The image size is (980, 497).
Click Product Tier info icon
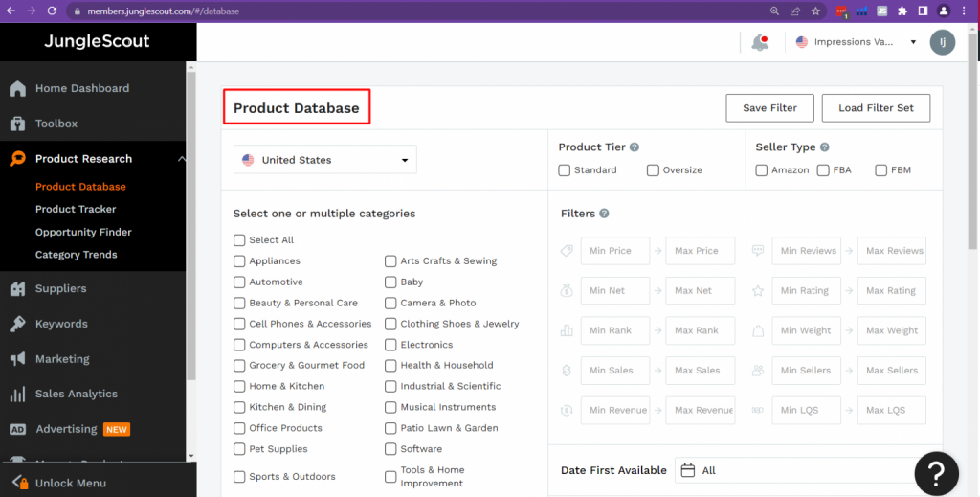coord(635,147)
